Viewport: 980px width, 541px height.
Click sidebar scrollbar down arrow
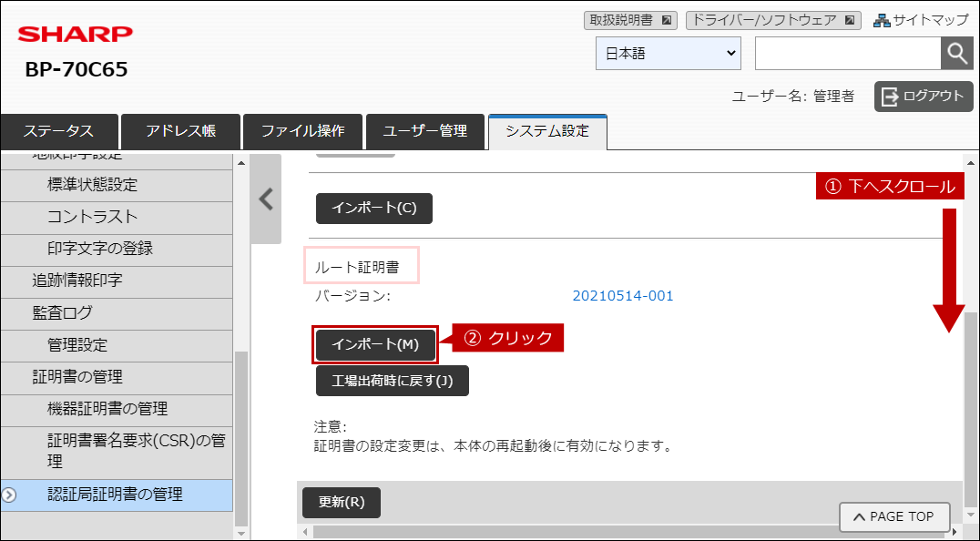[241, 533]
